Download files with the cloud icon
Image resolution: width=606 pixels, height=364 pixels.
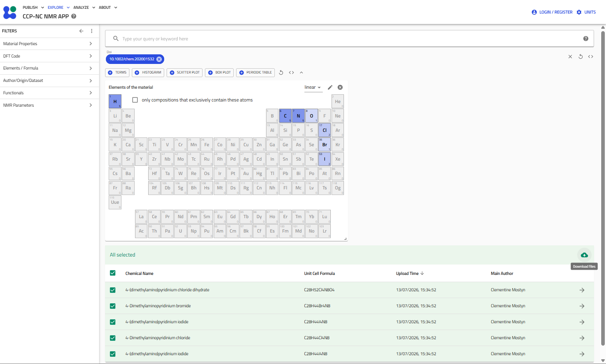coord(584,255)
